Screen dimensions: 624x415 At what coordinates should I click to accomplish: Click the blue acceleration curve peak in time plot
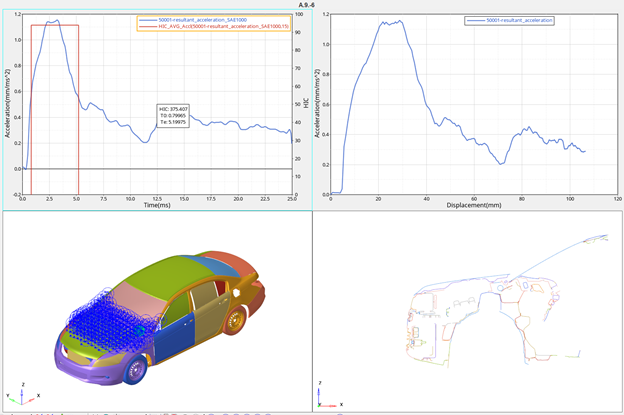55,21
